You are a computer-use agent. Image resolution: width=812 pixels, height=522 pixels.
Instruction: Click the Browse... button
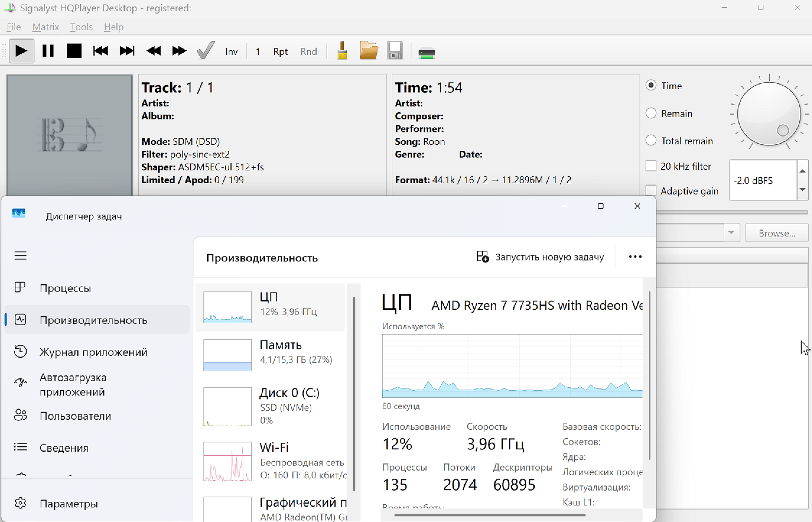pyautogui.click(x=777, y=233)
